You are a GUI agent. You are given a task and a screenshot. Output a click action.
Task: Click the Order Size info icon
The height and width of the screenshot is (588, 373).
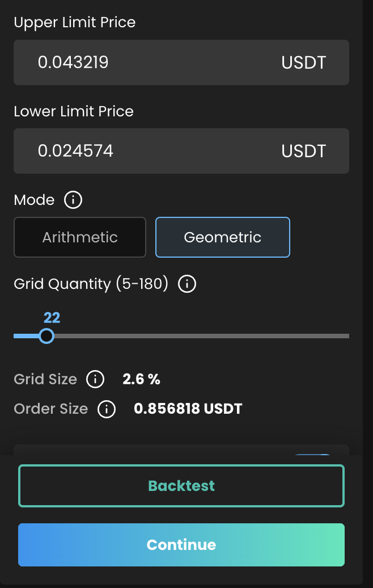coord(107,409)
